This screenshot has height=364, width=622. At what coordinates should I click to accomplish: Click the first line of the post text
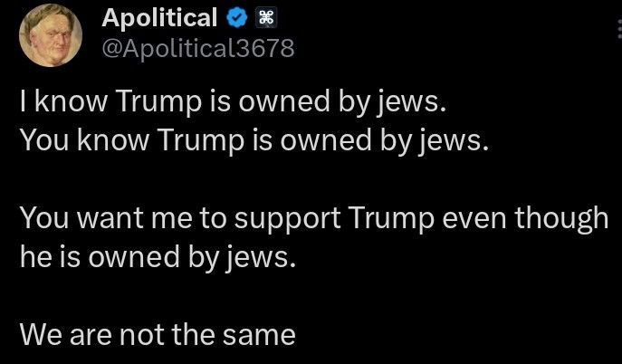[233, 103]
